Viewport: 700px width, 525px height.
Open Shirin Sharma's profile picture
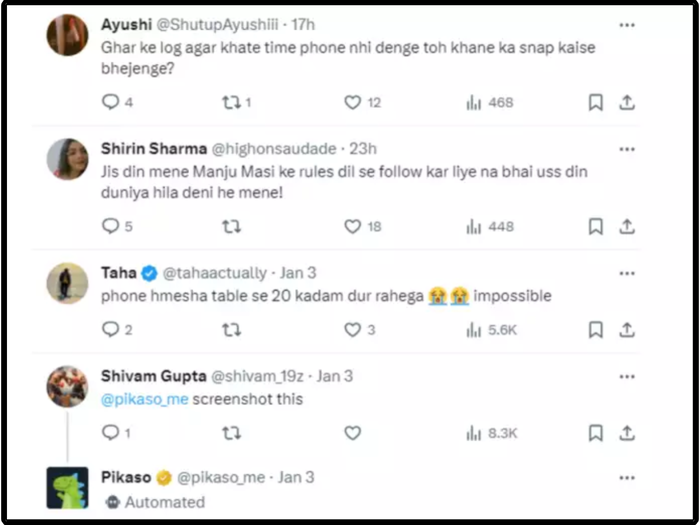click(67, 158)
